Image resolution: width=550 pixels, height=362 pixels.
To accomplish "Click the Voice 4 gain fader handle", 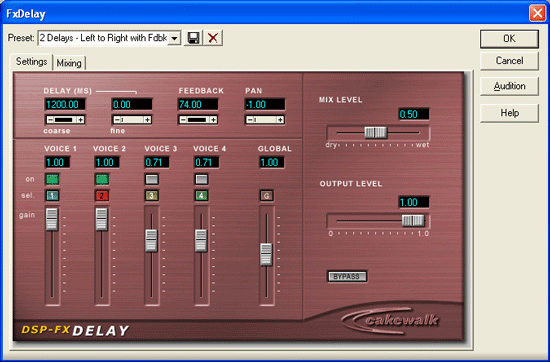I will pos(201,241).
